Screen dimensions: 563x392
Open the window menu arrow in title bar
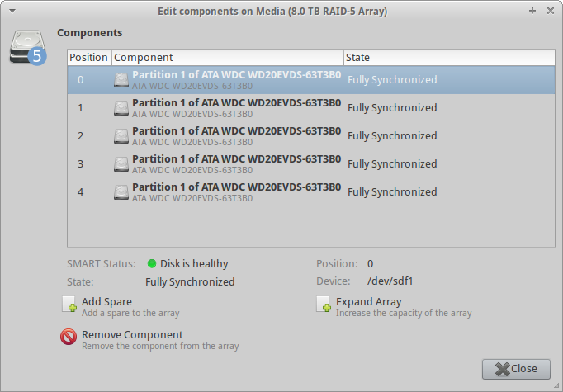12,11
